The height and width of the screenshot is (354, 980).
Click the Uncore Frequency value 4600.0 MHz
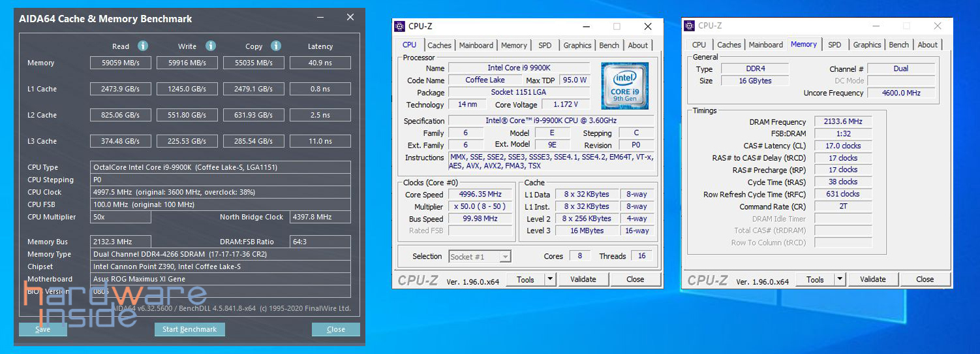pos(901,93)
